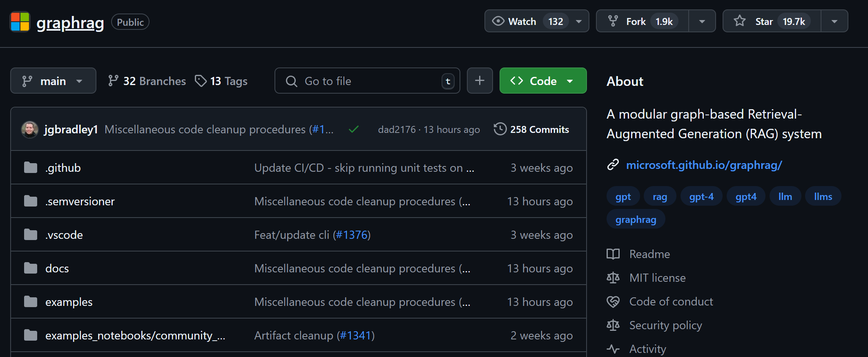The width and height of the screenshot is (868, 357).
Task: Open the graphrag repository title link
Action: click(70, 22)
